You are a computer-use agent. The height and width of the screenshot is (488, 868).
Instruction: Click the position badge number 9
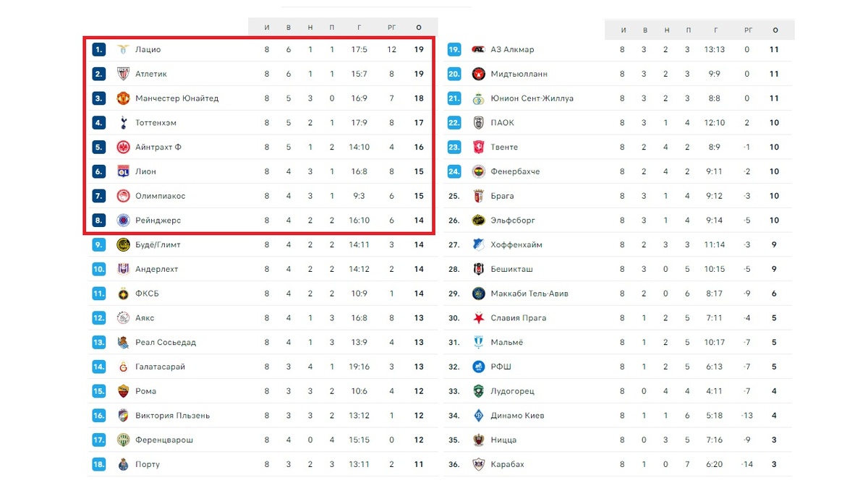click(99, 244)
